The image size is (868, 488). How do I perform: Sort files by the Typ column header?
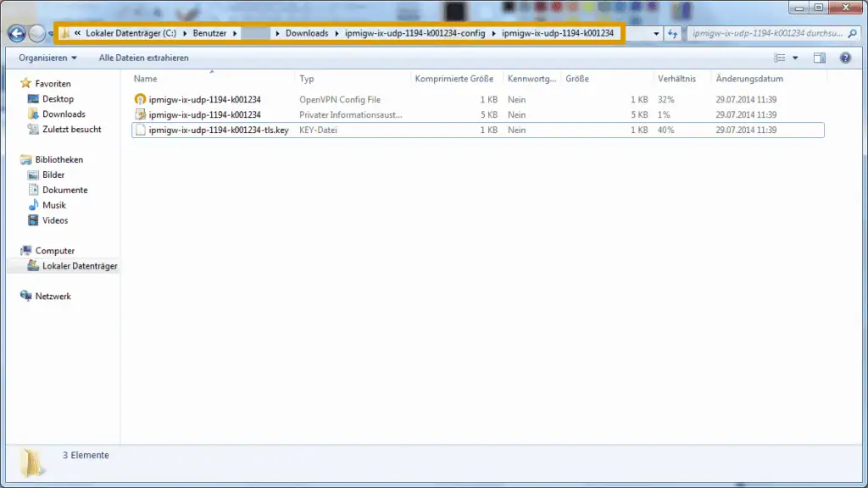tap(307, 79)
